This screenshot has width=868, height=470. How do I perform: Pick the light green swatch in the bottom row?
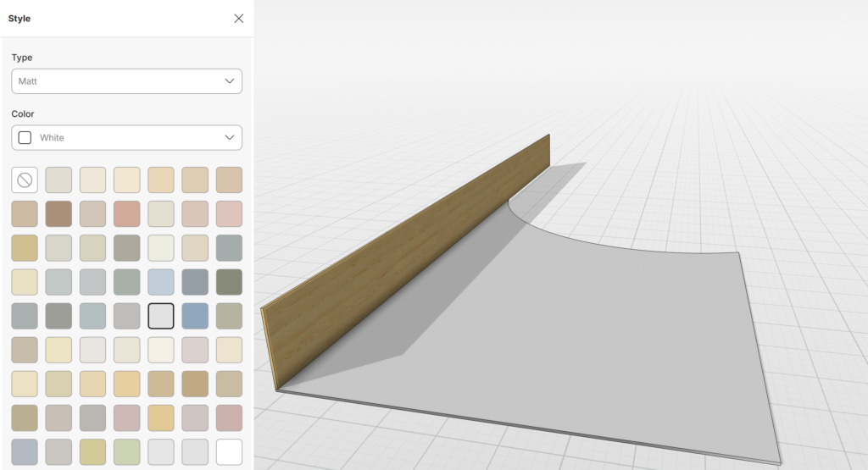point(127,451)
